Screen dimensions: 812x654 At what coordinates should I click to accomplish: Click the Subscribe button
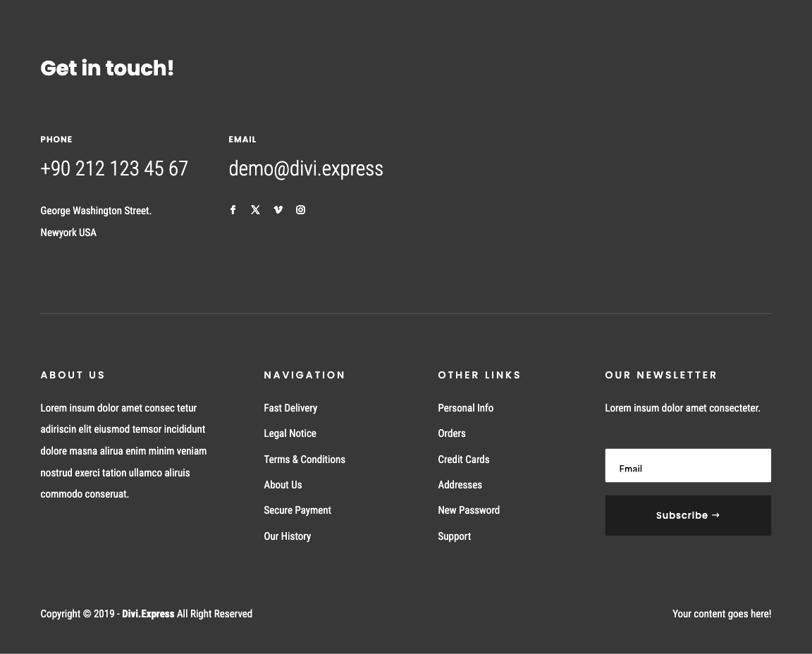pyautogui.click(x=687, y=515)
